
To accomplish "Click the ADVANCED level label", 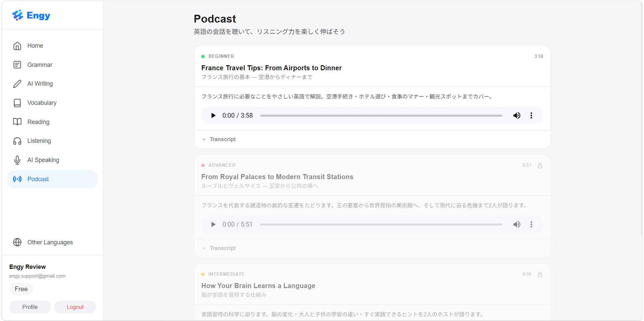I will 222,165.
